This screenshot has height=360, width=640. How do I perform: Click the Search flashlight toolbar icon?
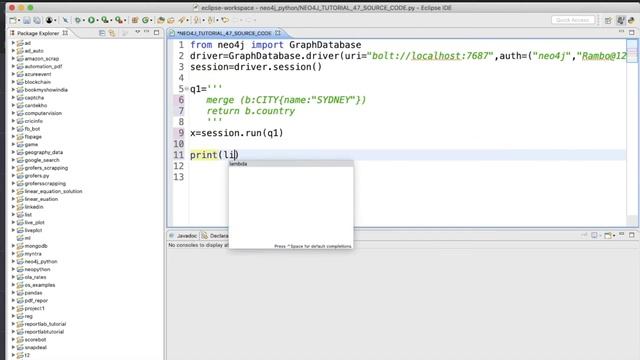click(x=182, y=20)
